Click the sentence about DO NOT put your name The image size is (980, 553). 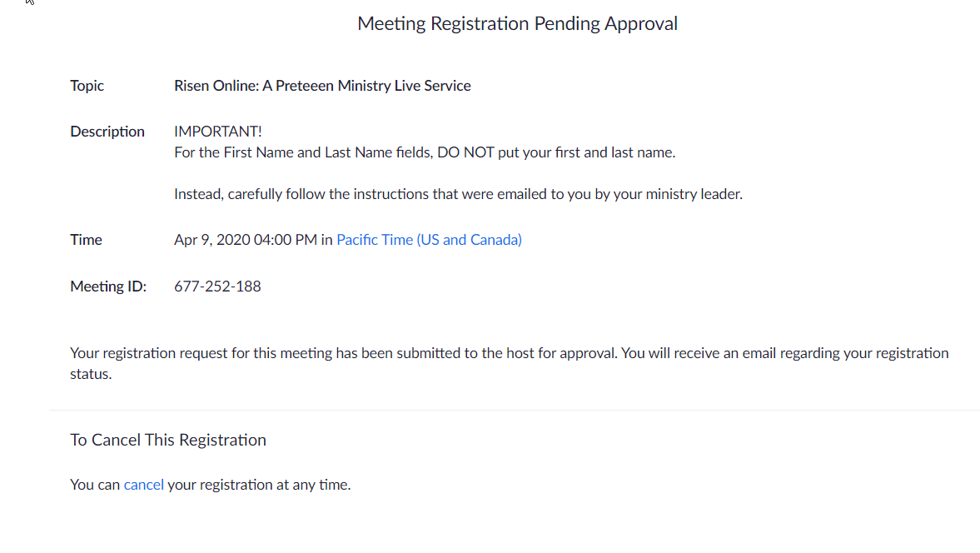click(x=425, y=152)
